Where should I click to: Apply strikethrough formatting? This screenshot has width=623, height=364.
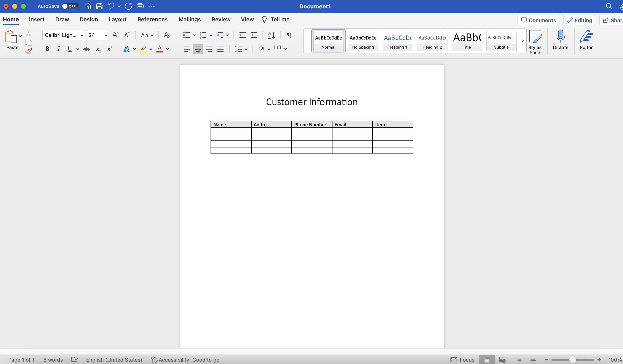tap(86, 49)
